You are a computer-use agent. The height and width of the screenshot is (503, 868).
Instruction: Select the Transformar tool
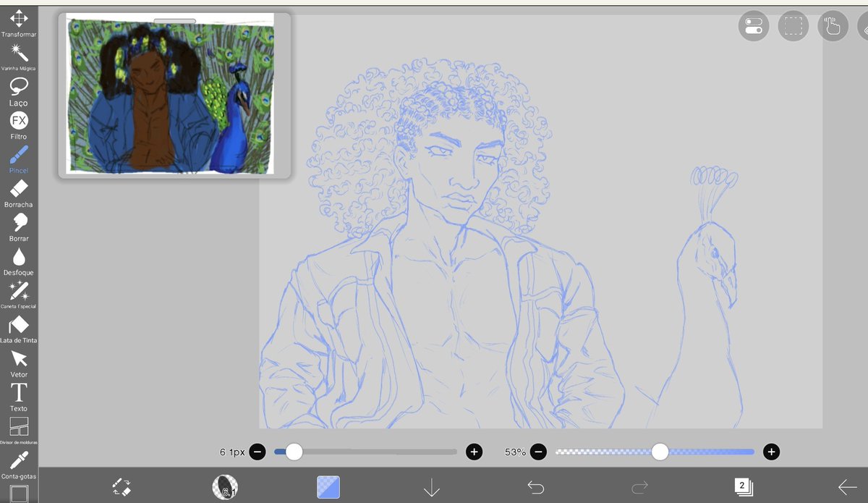coord(19,24)
